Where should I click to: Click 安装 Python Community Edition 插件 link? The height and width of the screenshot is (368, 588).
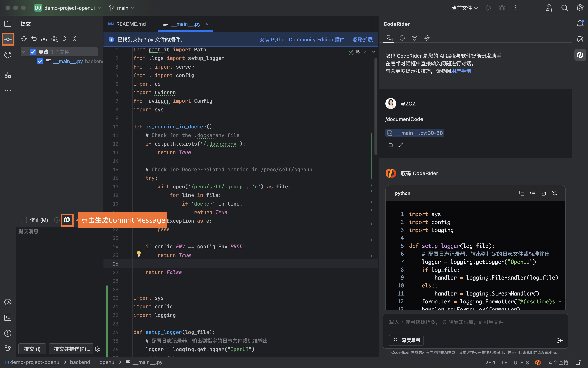click(302, 39)
